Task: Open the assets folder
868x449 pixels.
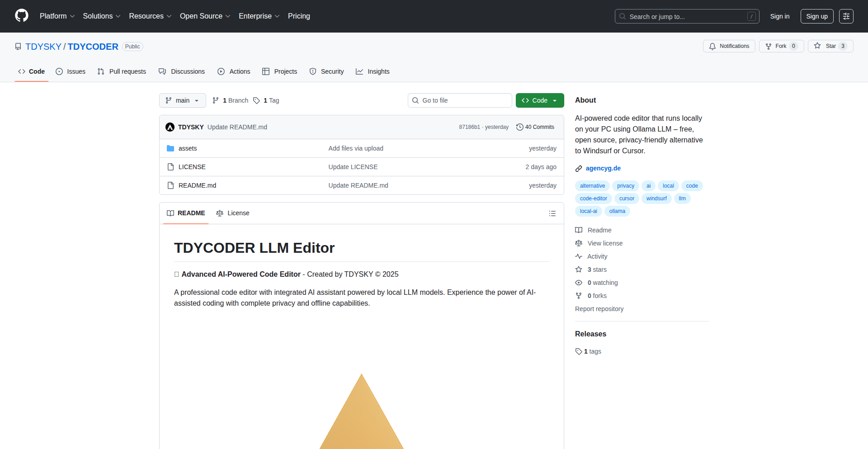Action: (x=188, y=148)
